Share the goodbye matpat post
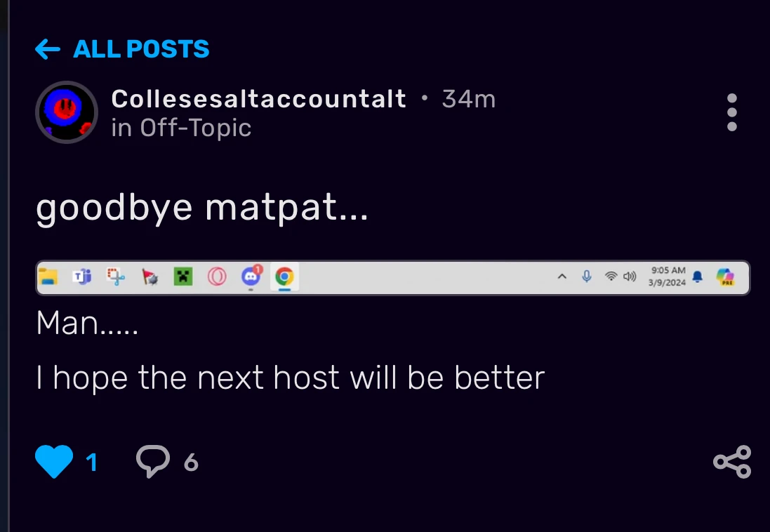The image size is (770, 532). coord(731,462)
